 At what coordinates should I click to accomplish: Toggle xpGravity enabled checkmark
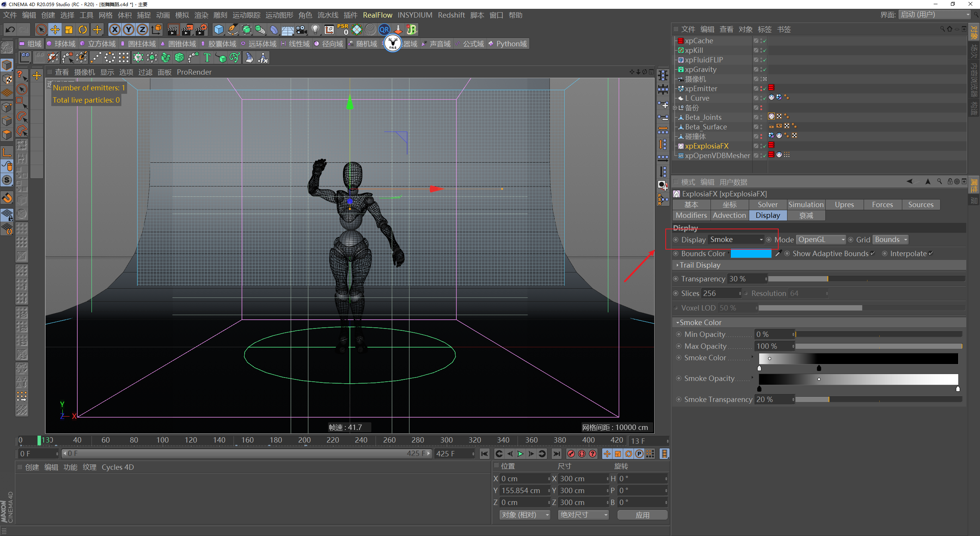click(x=764, y=70)
